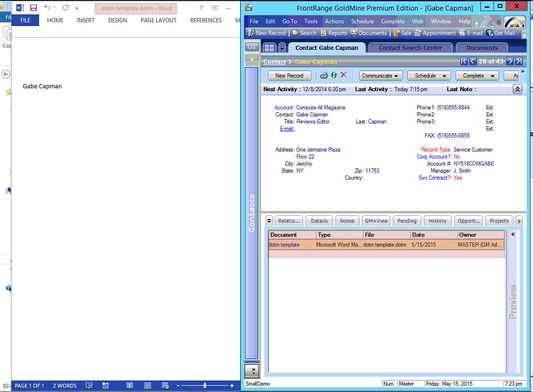The image size is (533, 392).
Task: Jump to the first contact record
Action: [x=464, y=61]
